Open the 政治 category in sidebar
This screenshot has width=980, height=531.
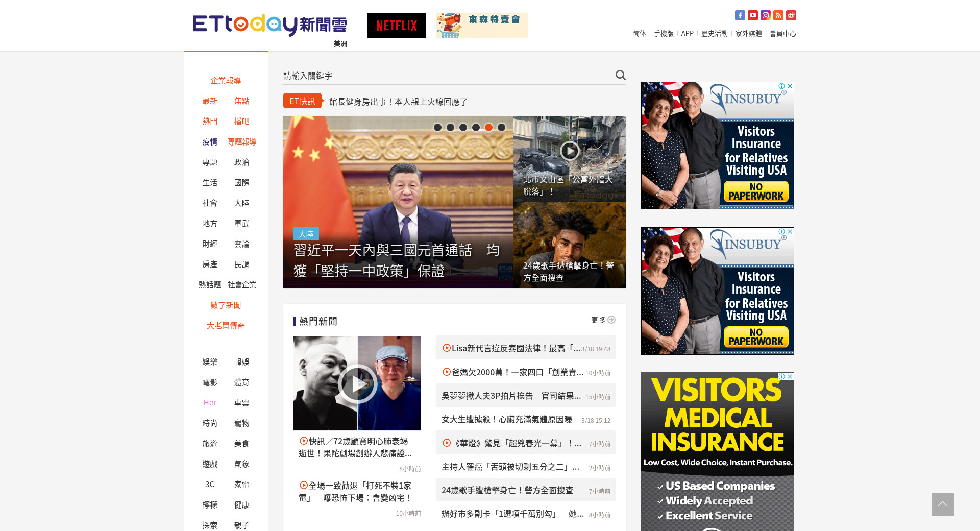tap(241, 162)
